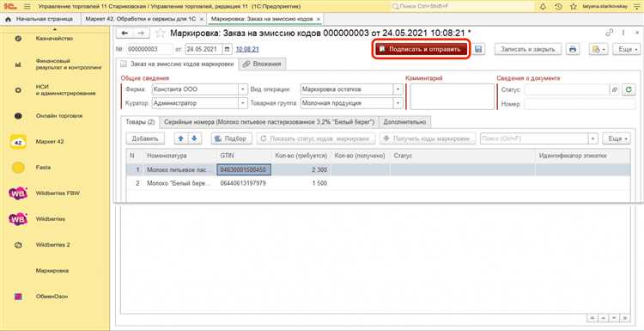
Task: Move row up with blue arrow
Action: (180, 138)
